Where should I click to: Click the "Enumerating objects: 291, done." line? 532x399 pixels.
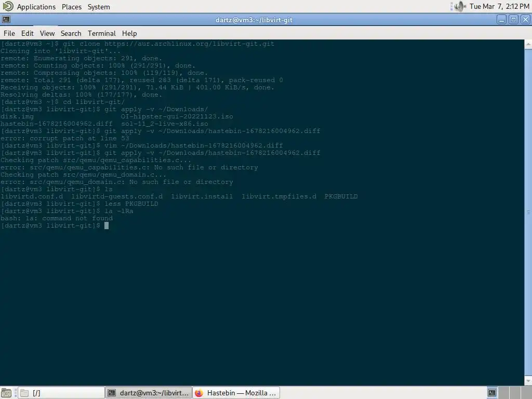pos(82,58)
